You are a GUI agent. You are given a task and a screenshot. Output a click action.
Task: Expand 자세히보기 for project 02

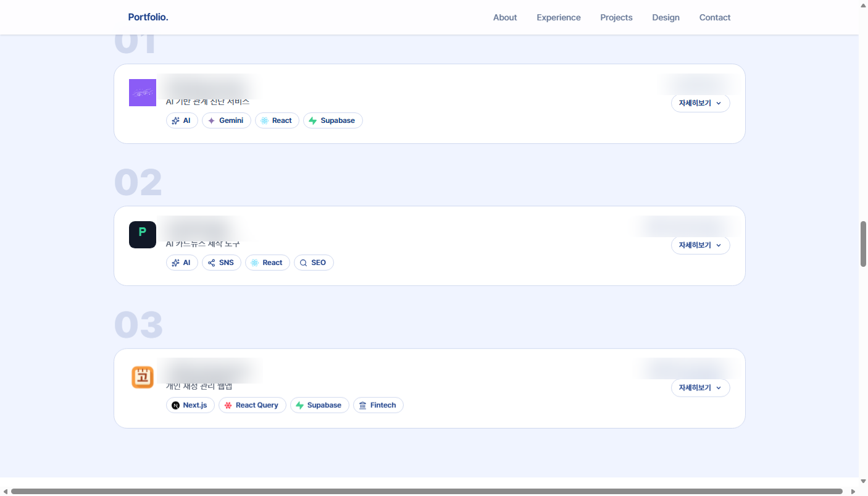coord(701,245)
